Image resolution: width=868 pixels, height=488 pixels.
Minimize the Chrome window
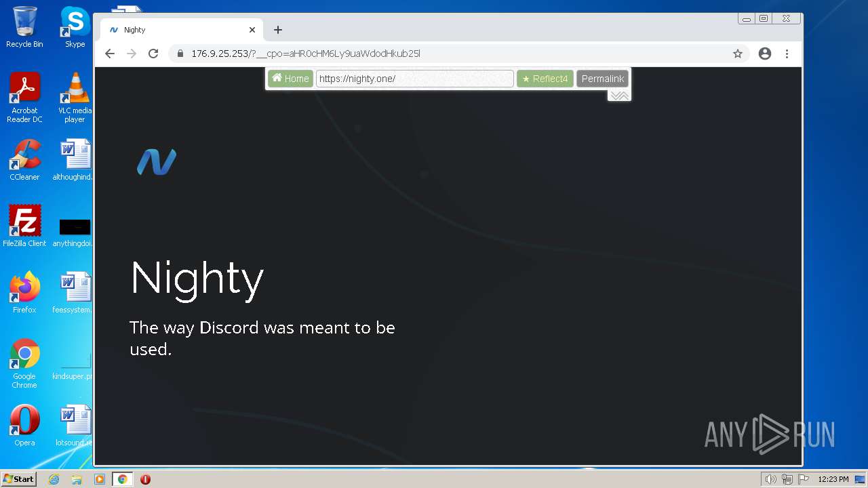pyautogui.click(x=747, y=19)
